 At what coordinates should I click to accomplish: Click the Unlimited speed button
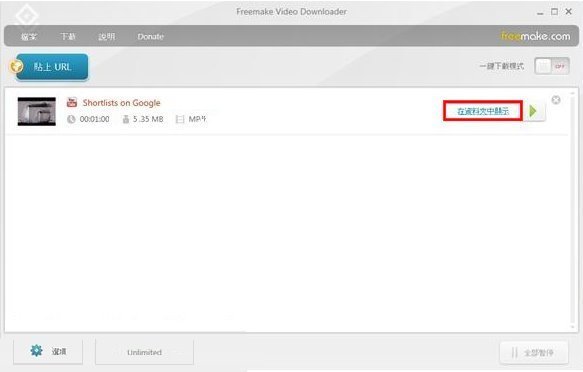(144, 352)
